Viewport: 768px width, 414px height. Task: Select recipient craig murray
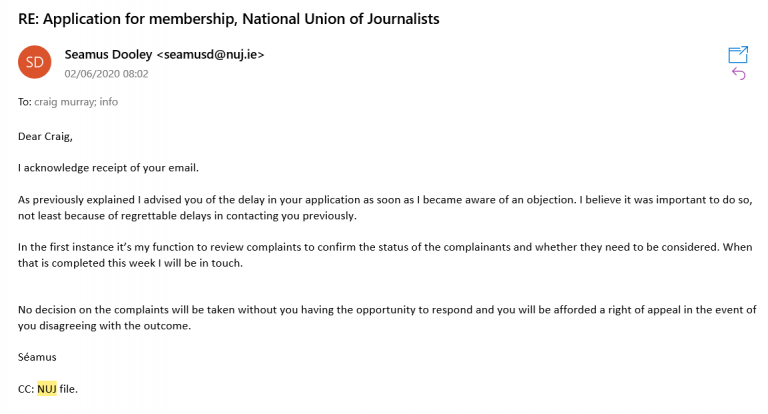coord(64,101)
